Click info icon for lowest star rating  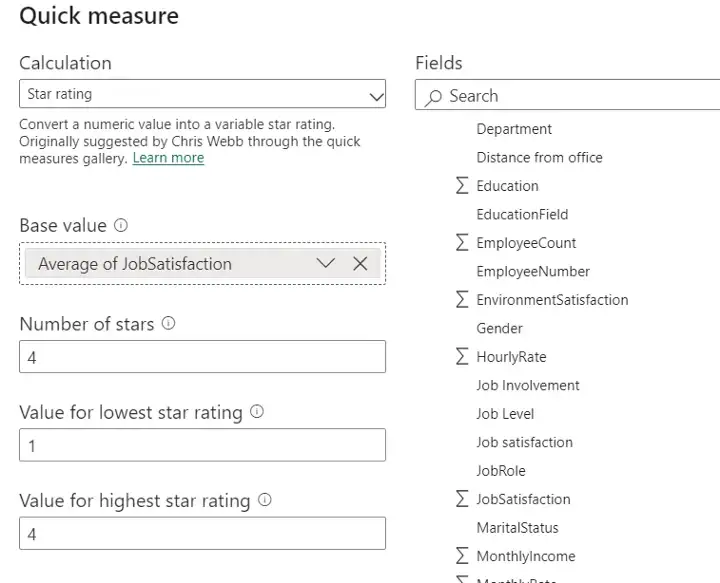coord(257,412)
